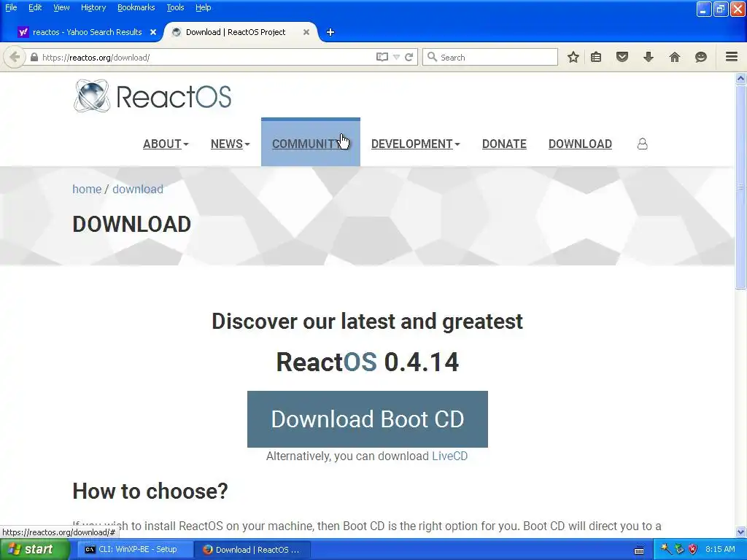This screenshot has height=560, width=747.
Task: Open the View menu
Action: [x=61, y=7]
